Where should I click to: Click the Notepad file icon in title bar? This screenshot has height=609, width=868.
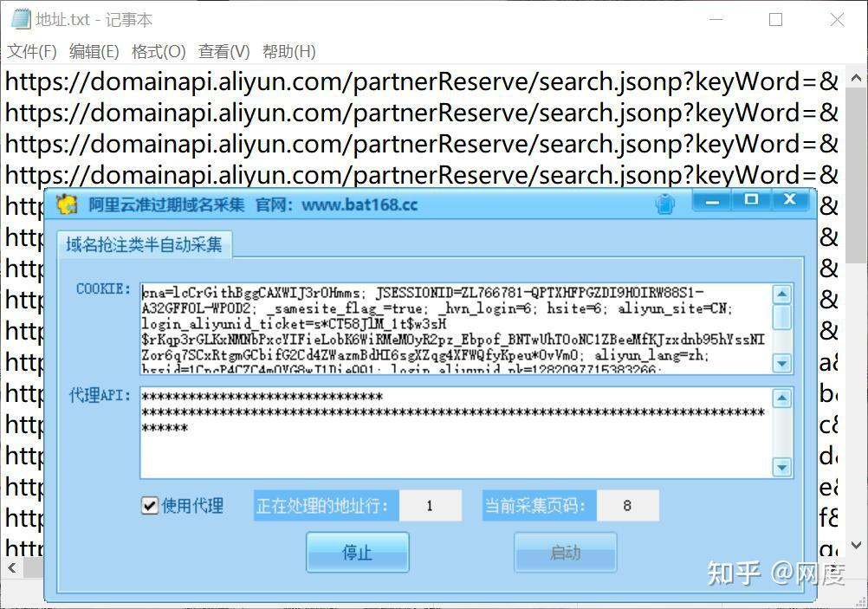(21, 20)
